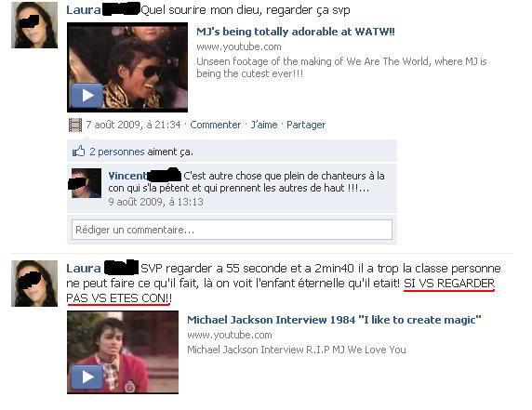Viewport: 532px width, 410px height.
Task: Play the 1984 interview video thumbnail
Action: [123, 352]
